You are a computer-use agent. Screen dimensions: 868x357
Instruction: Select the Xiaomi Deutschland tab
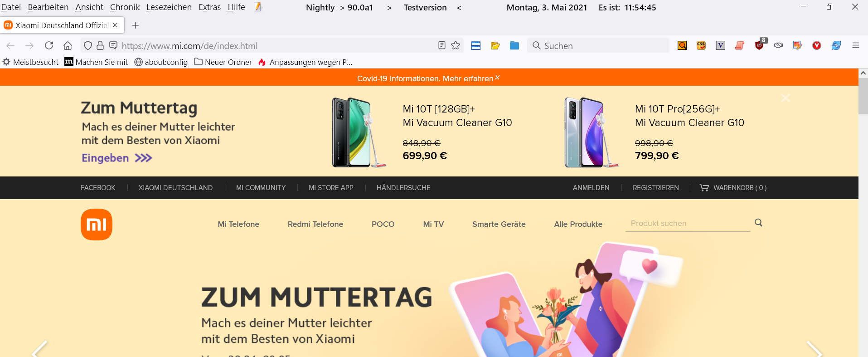(62, 25)
